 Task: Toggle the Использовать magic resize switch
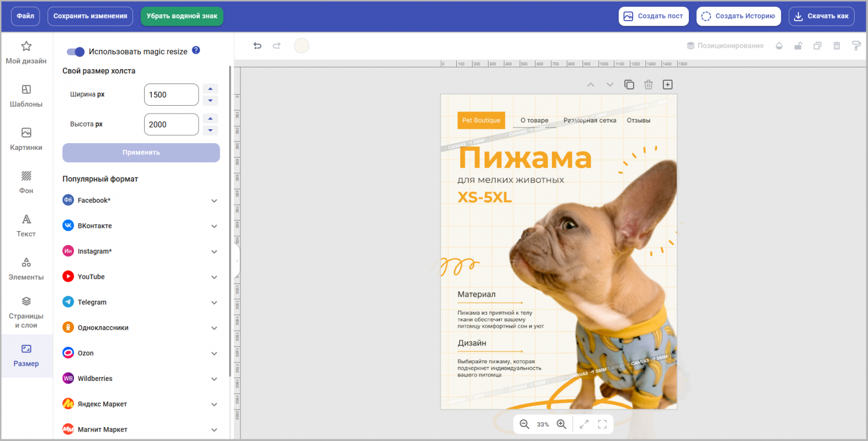coord(75,51)
